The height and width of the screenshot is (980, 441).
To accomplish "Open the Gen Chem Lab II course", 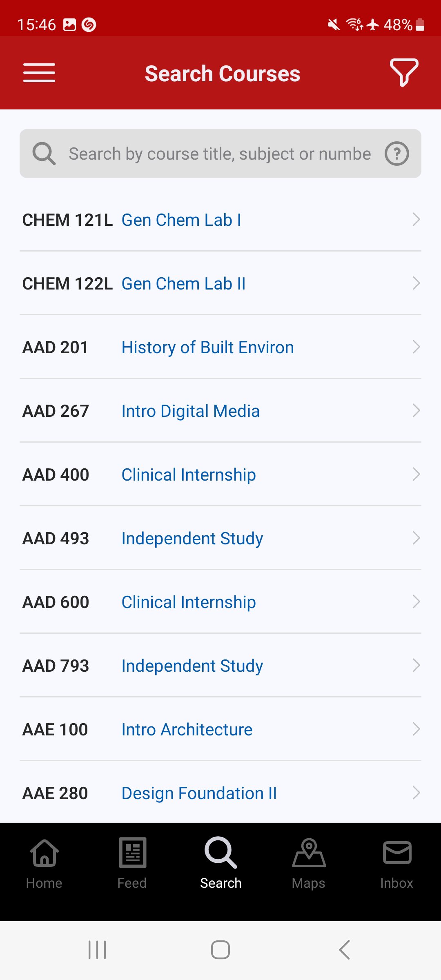I will tap(184, 284).
